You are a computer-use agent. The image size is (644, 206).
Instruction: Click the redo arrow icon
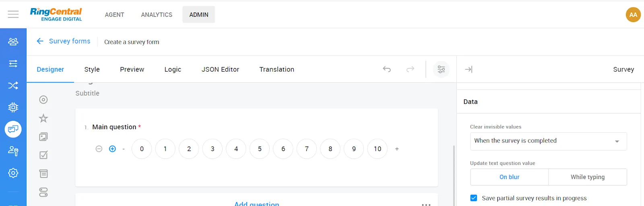[x=410, y=69]
